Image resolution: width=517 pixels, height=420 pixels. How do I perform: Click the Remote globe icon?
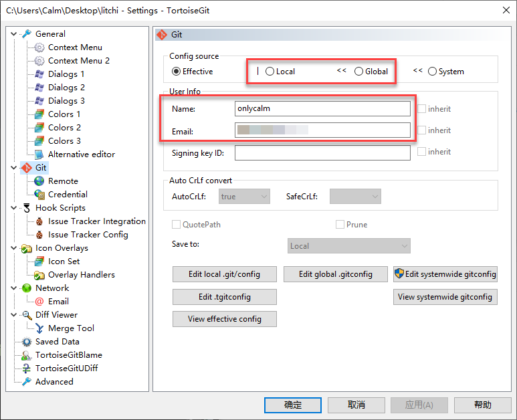tap(39, 181)
